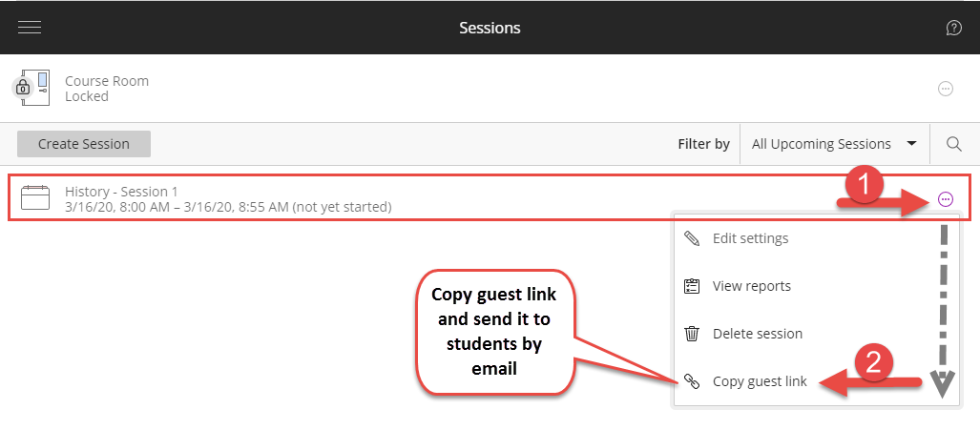
Task: Click the help question mark icon
Action: click(x=953, y=28)
